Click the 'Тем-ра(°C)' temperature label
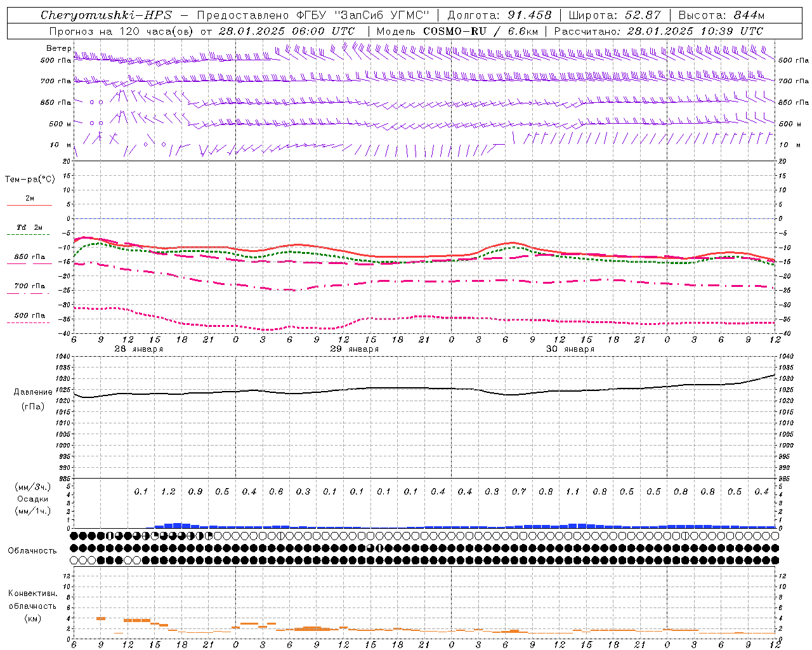The width and height of the screenshot is (812, 650). [30, 180]
